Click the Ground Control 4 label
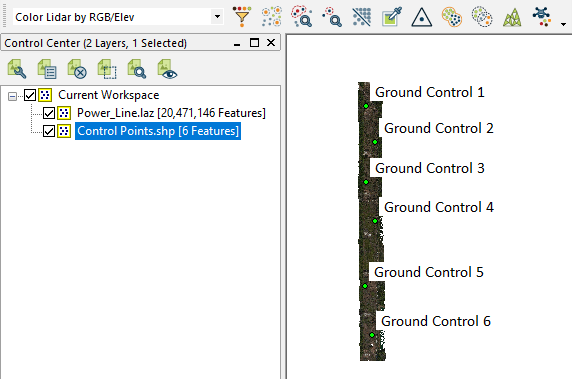Image resolution: width=572 pixels, height=379 pixels. pyautogui.click(x=439, y=207)
